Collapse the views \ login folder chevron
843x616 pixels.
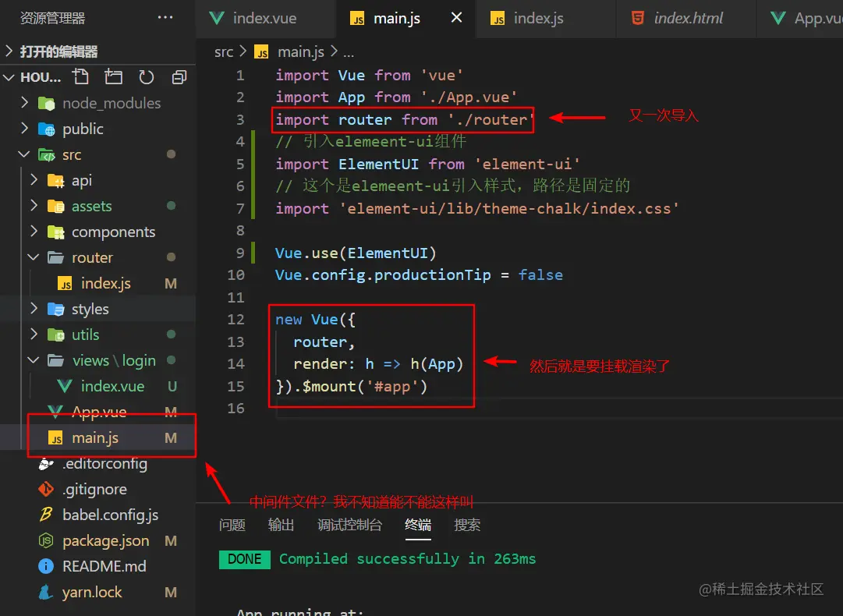(34, 360)
